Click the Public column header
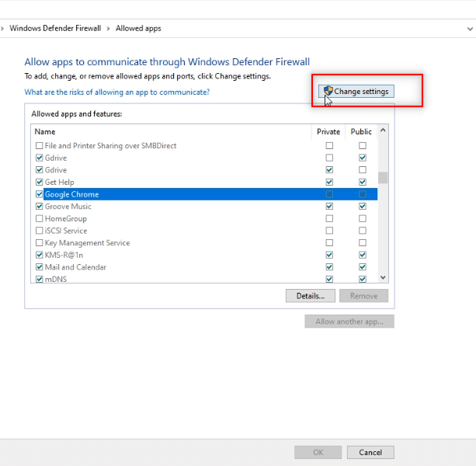The height and width of the screenshot is (466, 476). pos(361,132)
